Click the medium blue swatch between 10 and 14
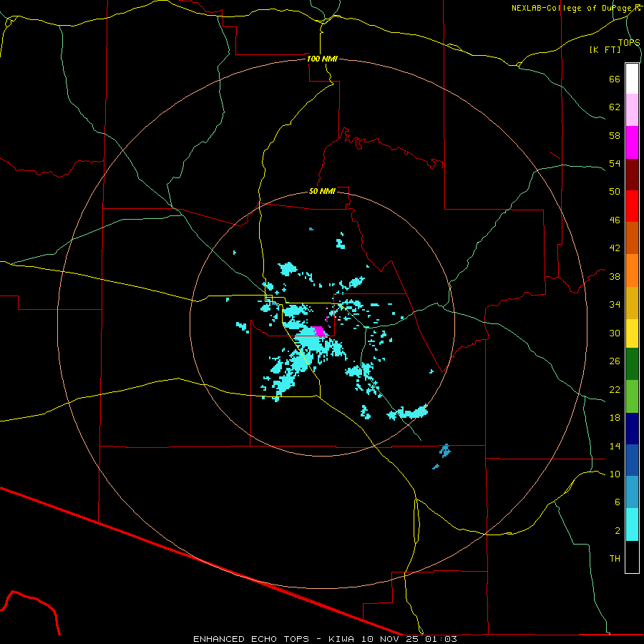The width and height of the screenshot is (644, 644). tap(632, 460)
